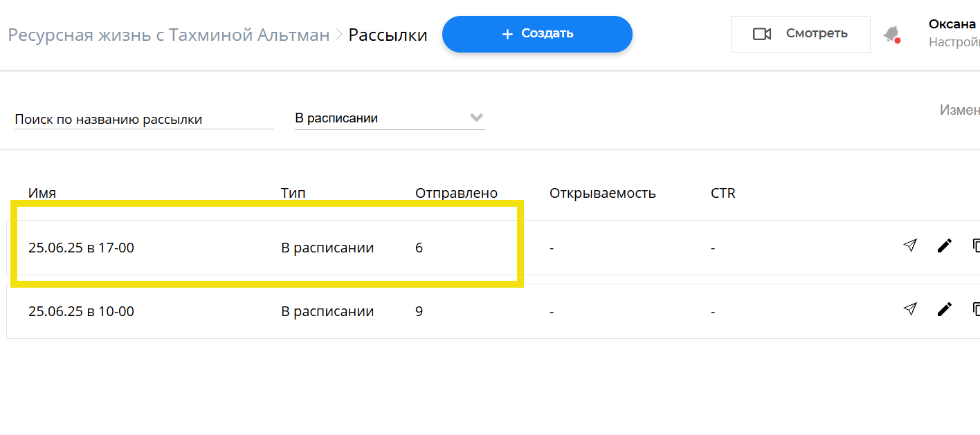Click the Рассылки breadcrumb
Screen dimensions: 980x435
pyautogui.click(x=388, y=35)
